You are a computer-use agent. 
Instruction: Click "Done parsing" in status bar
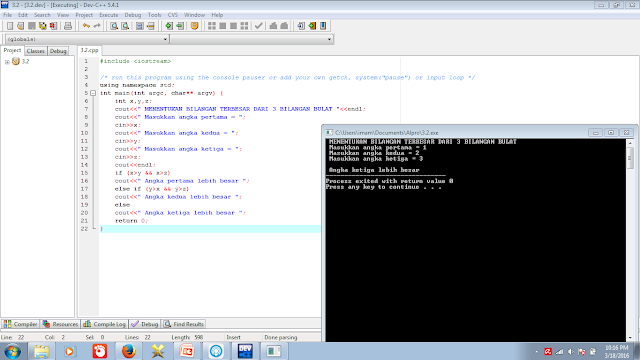[x=281, y=338]
